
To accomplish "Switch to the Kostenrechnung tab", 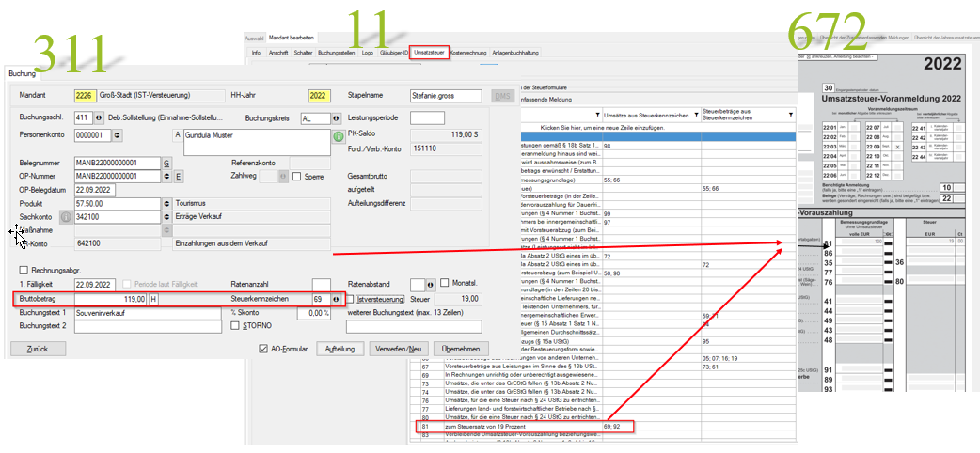I will point(468,53).
